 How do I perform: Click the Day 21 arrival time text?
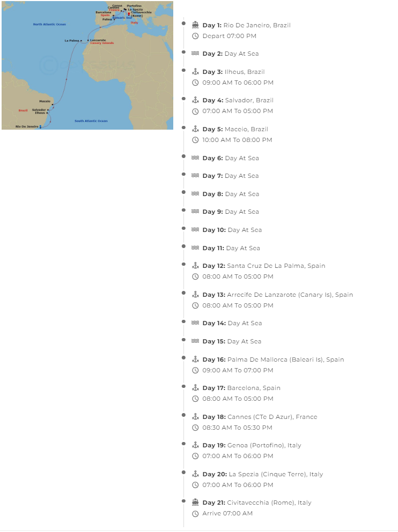tap(227, 513)
